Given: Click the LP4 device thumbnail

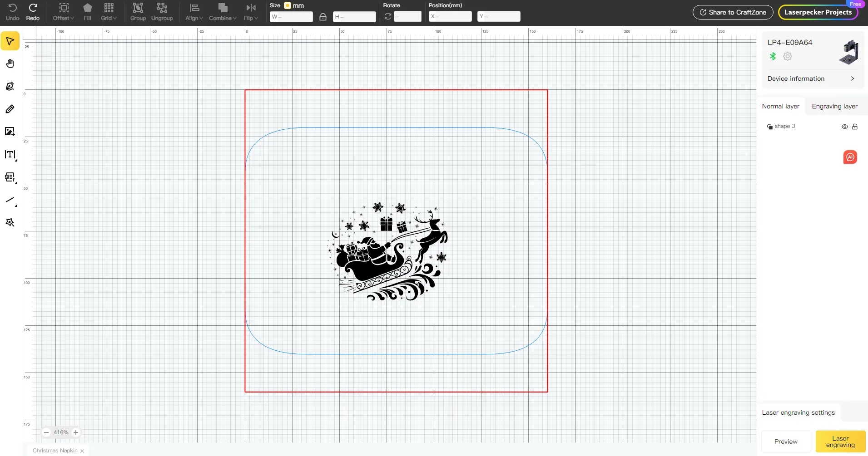Looking at the screenshot, I should click(x=848, y=52).
